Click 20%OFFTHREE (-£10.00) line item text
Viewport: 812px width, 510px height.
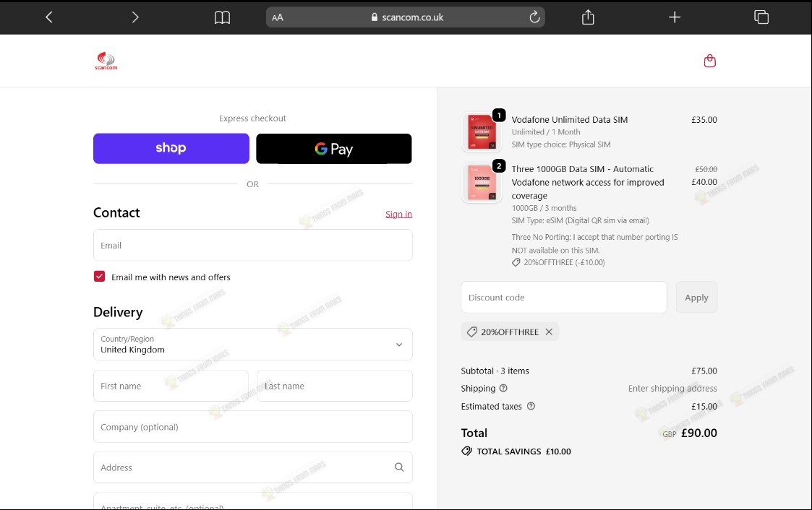564,262
